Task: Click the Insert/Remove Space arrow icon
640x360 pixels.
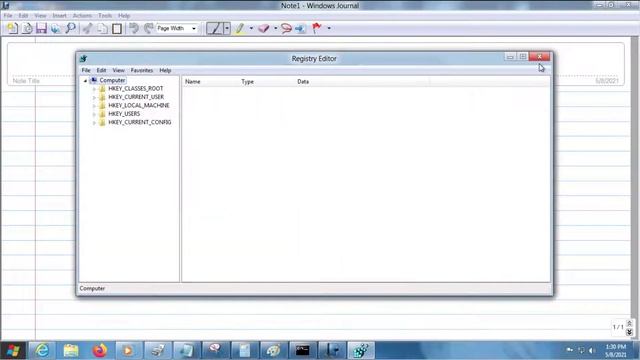Action: tap(300, 28)
